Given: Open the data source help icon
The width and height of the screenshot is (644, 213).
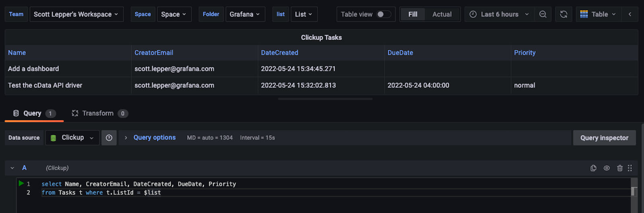Looking at the screenshot, I should tap(109, 138).
